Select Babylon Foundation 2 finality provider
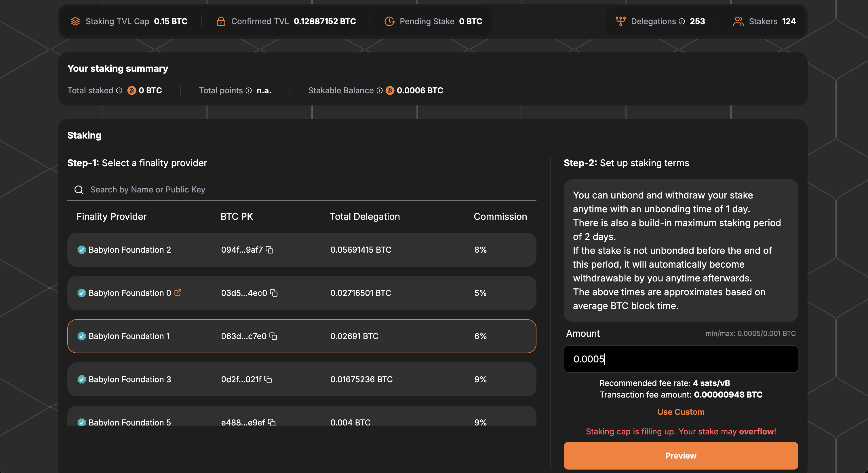This screenshot has width=868, height=473. (x=302, y=250)
